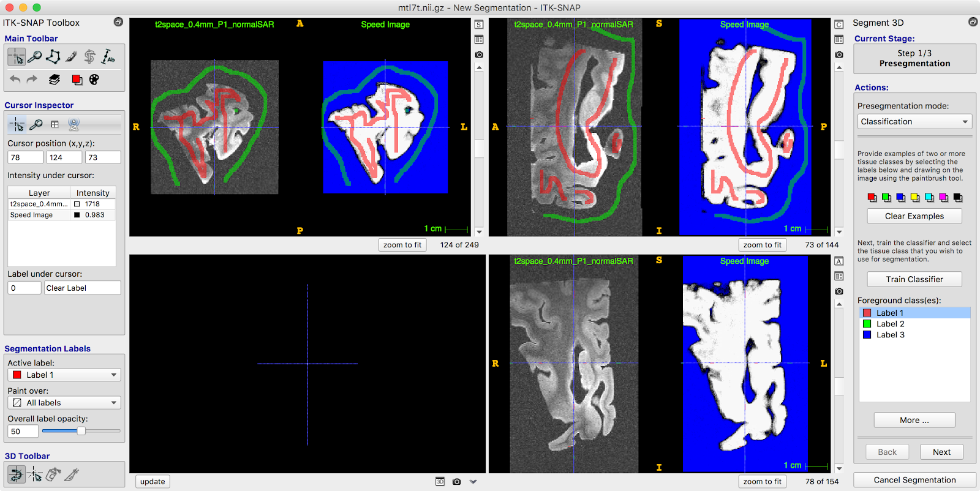Click the redo arrow in Main Toolbar
Image resolution: width=980 pixels, height=491 pixels.
pyautogui.click(x=32, y=80)
